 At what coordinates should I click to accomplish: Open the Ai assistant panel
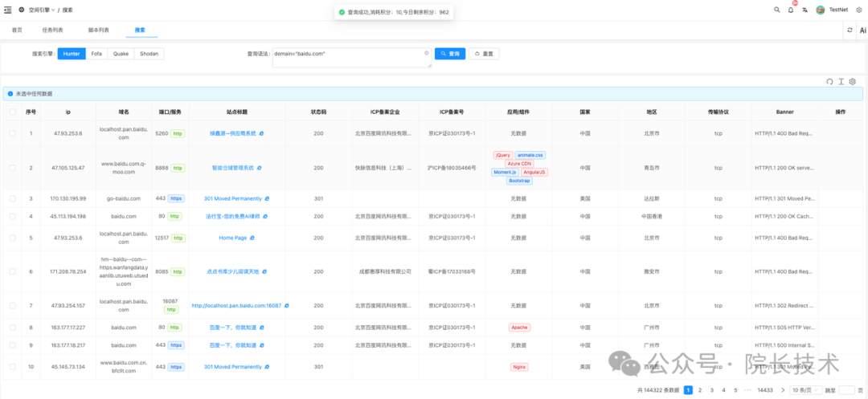click(x=862, y=31)
